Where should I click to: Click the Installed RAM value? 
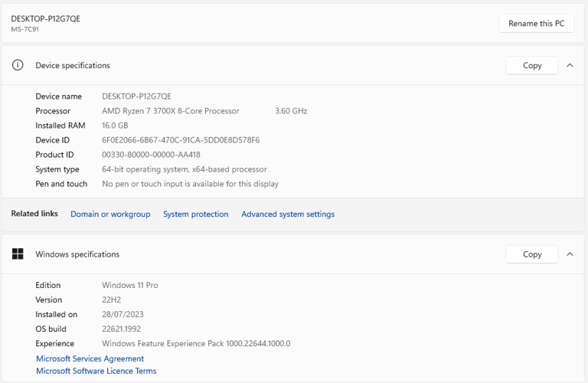[x=115, y=126]
